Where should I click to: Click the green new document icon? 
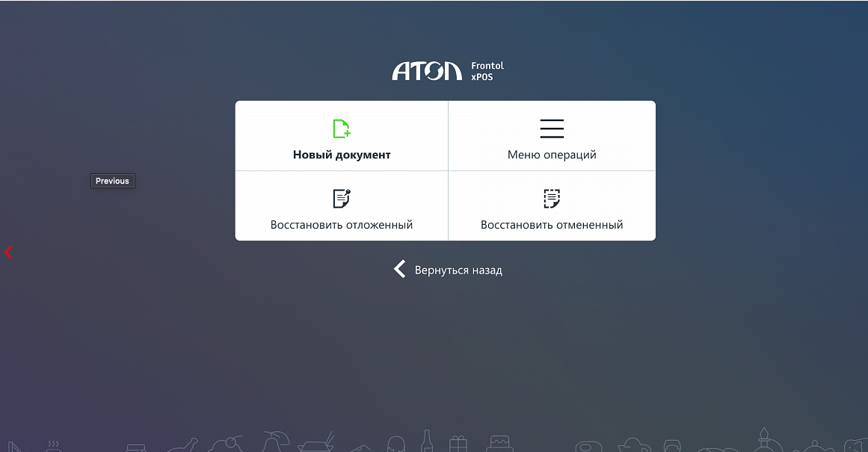[342, 129]
